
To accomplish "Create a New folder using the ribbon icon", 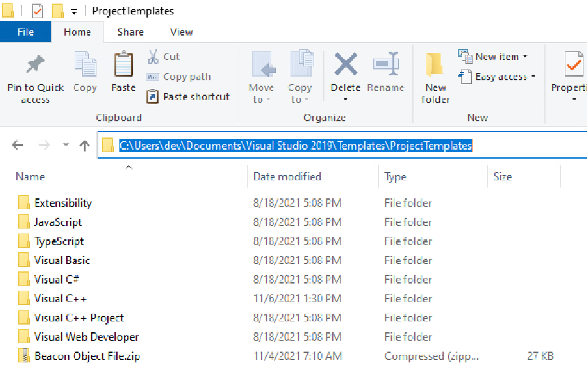I will (435, 75).
